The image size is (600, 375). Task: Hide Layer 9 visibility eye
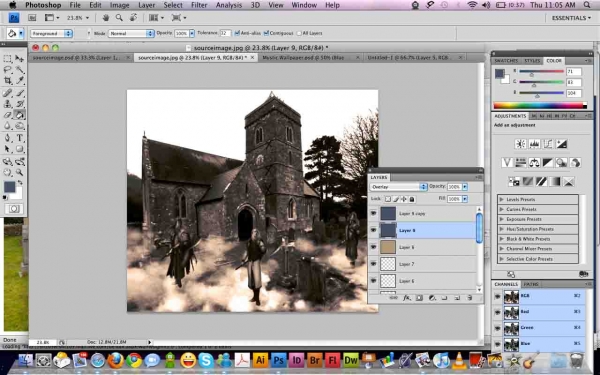[x=373, y=230]
